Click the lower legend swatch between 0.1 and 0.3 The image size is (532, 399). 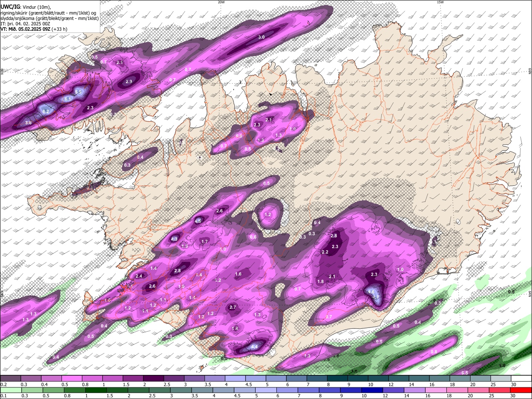click(x=10, y=390)
